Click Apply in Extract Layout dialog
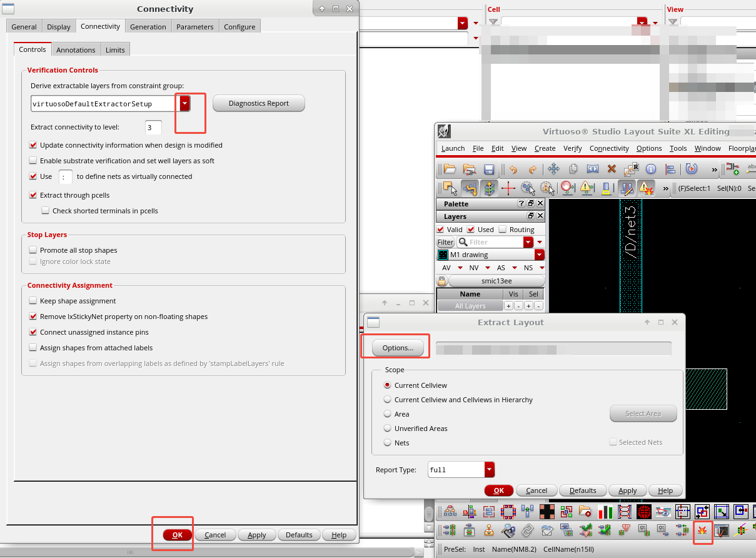Screen dimensions: 756x558 click(x=627, y=490)
